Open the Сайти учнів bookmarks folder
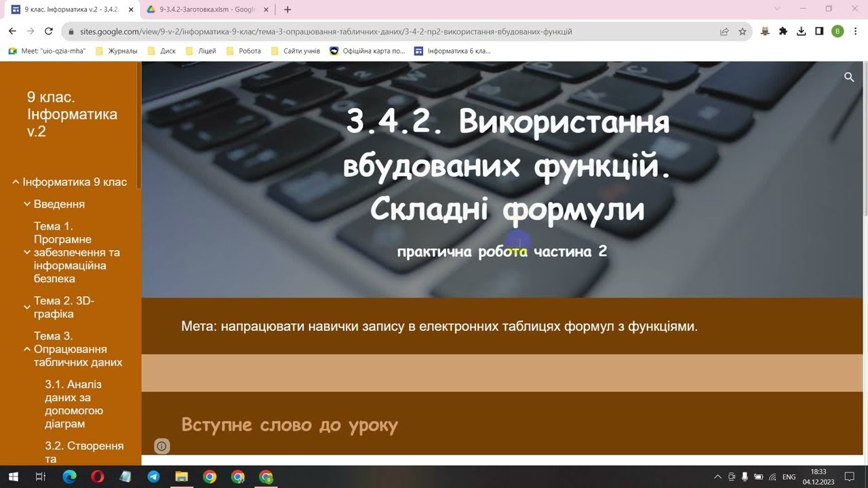868x488 pixels. (x=295, y=51)
